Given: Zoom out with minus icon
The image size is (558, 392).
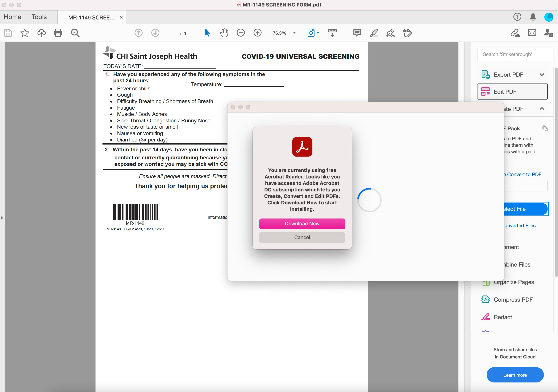Looking at the screenshot, I should tap(241, 33).
